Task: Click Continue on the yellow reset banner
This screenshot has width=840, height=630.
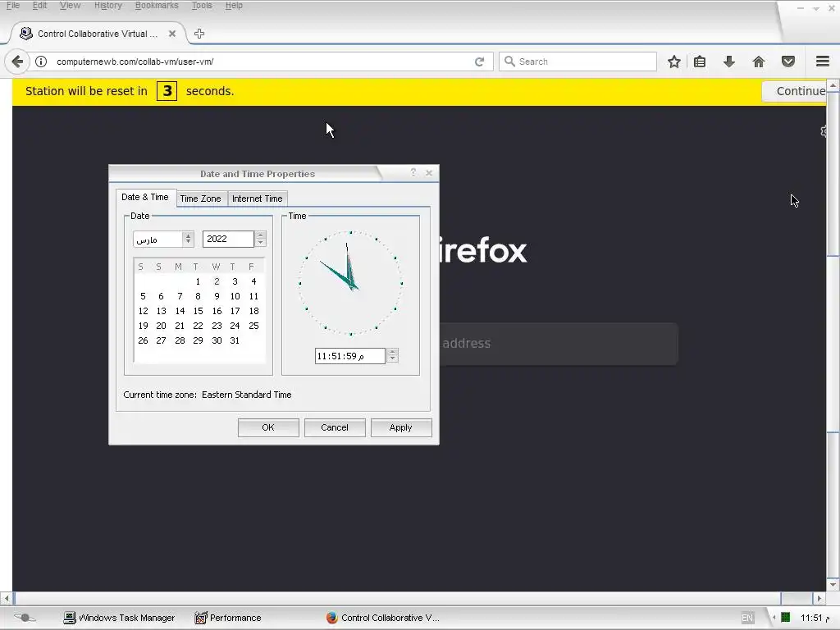Action: coord(794,91)
